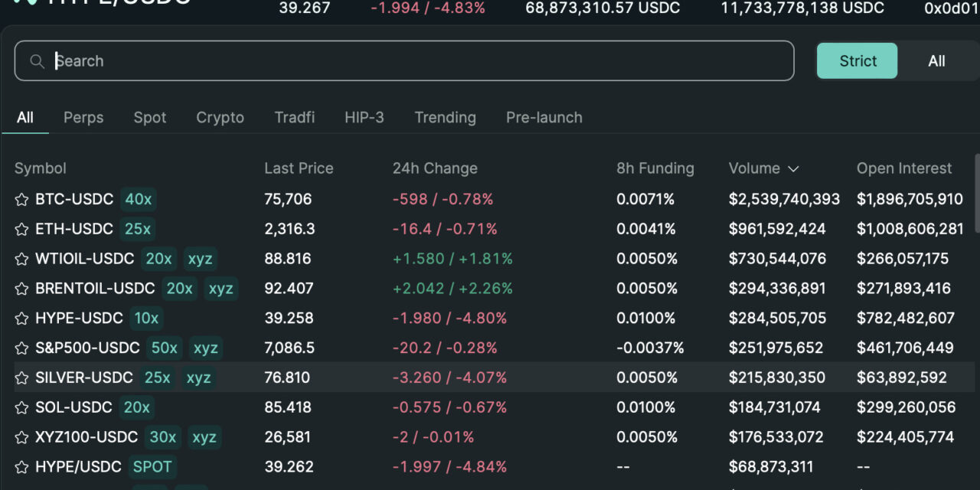The width and height of the screenshot is (980, 490).
Task: Toggle Strict search filtering on
Action: click(x=857, y=60)
